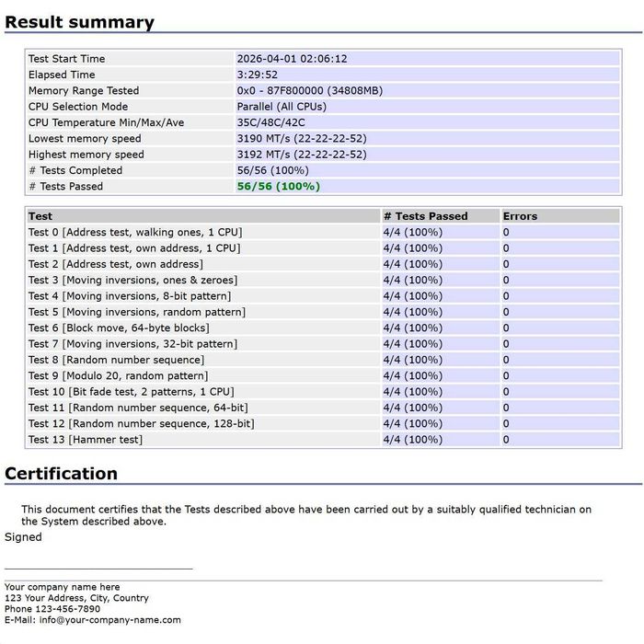Screen dimensions: 644x644
Task: Click the 'Elapsed Time' label
Action: click(x=62, y=75)
